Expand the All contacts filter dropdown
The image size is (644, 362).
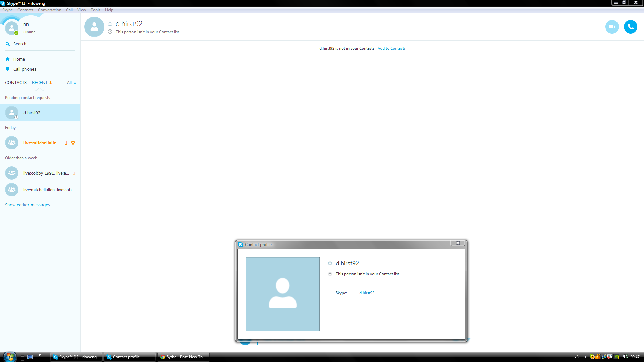point(72,83)
